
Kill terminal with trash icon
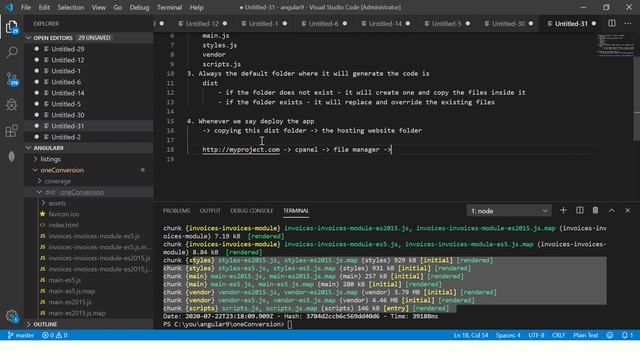point(596,211)
